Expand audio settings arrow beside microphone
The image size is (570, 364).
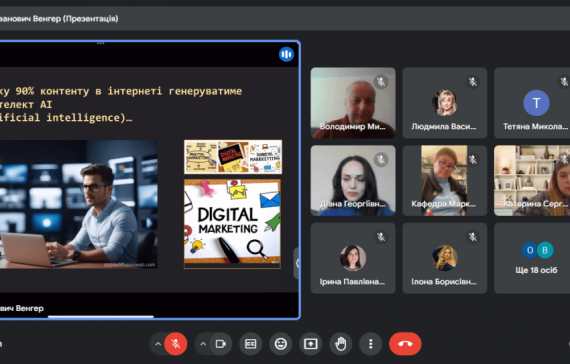158,344
